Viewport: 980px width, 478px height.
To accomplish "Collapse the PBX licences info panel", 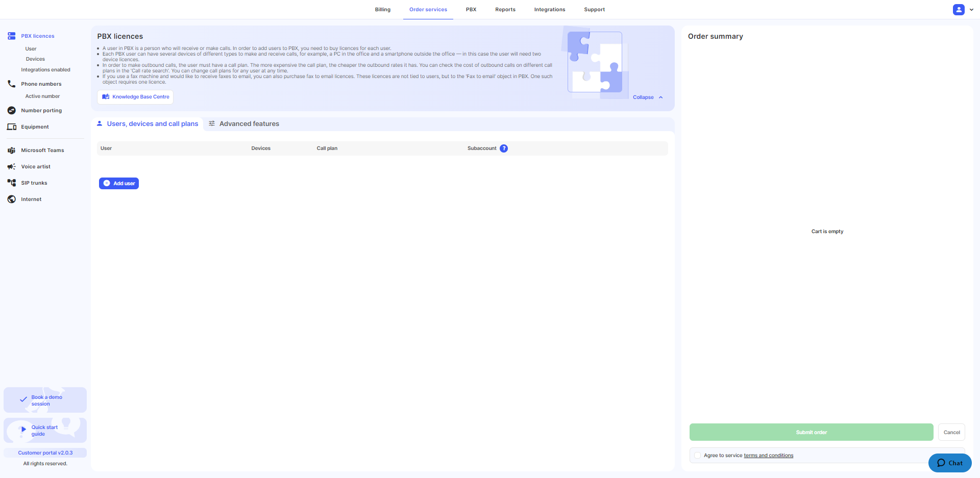I will [x=648, y=97].
